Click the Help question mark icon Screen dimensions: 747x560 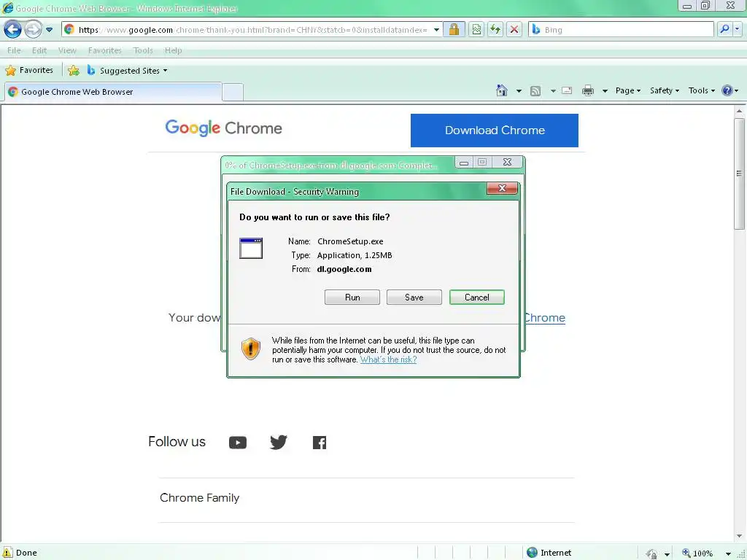tap(727, 90)
